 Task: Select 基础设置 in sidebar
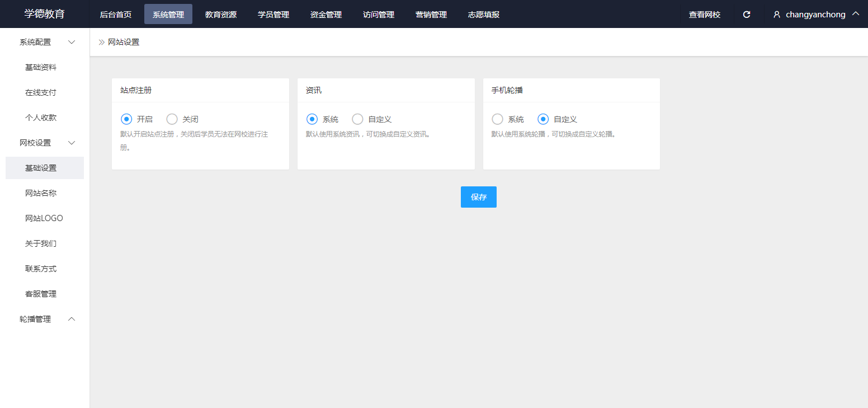45,168
